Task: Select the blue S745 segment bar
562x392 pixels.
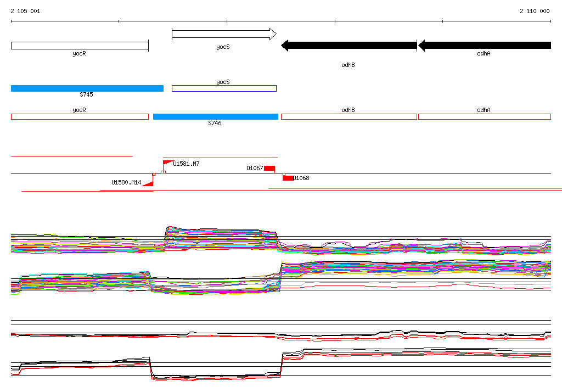Action: click(87, 88)
